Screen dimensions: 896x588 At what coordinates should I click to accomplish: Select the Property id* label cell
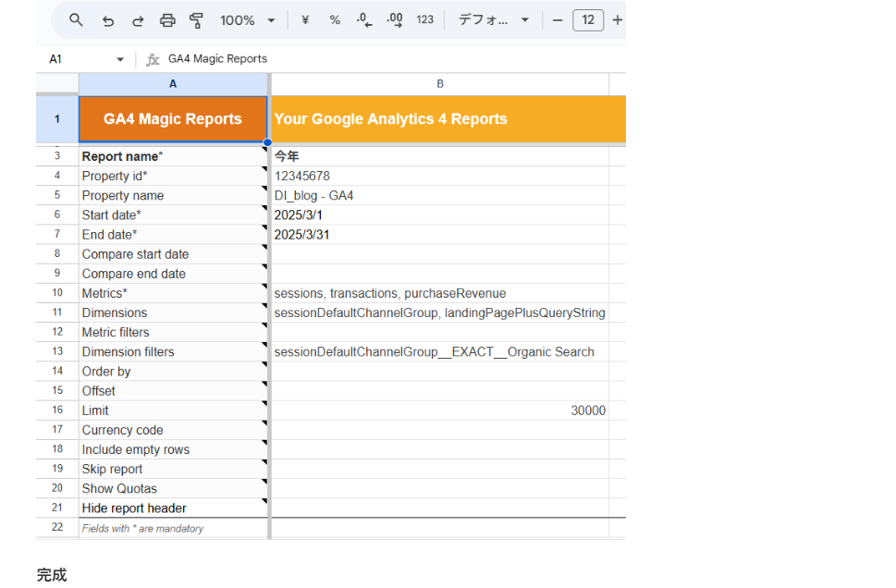173,176
